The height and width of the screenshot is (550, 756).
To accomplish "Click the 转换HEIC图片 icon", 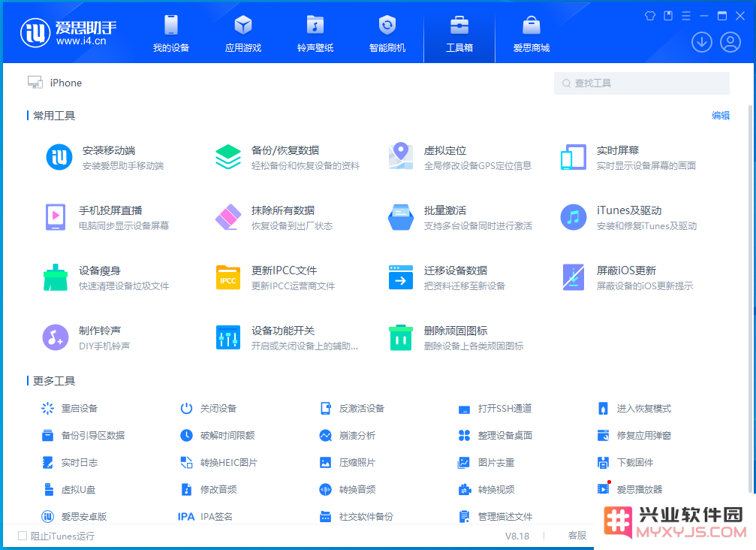I will point(186,463).
